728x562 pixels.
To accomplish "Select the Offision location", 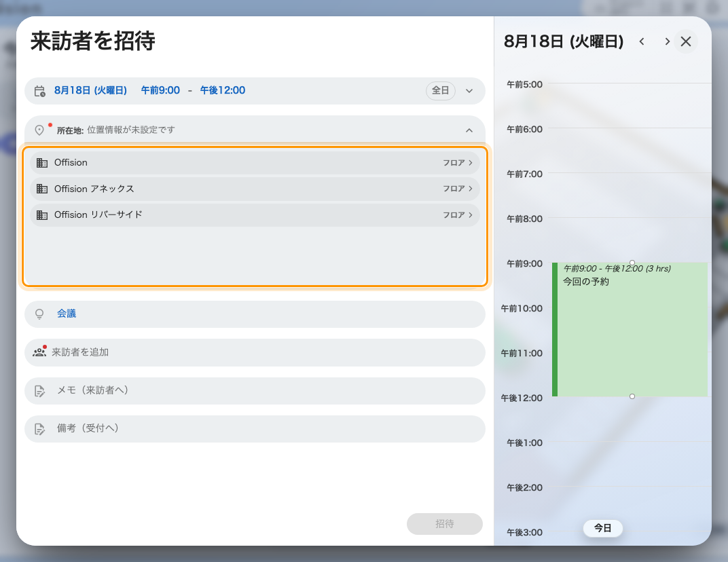I will coord(255,163).
